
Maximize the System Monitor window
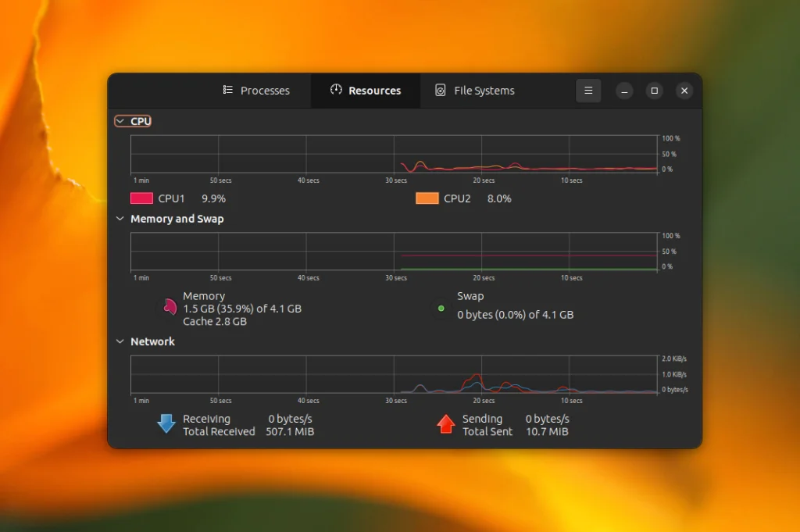655,91
